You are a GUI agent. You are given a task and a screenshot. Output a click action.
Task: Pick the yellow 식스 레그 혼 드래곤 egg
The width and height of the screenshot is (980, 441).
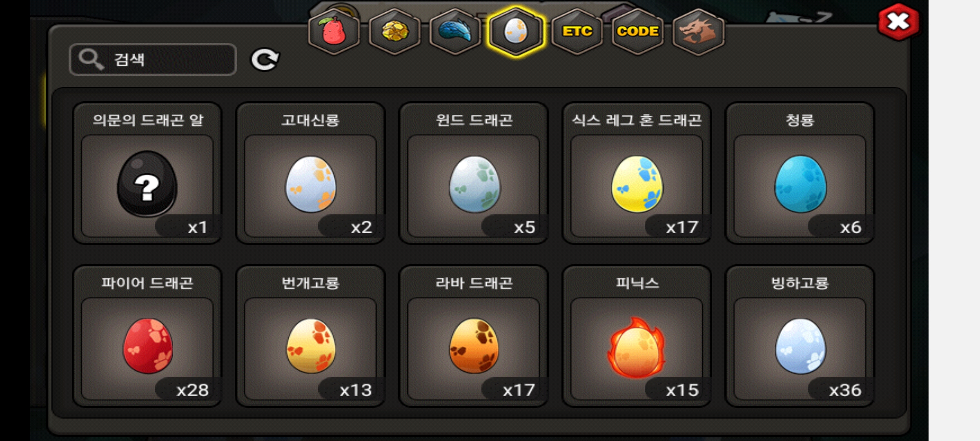tap(637, 173)
